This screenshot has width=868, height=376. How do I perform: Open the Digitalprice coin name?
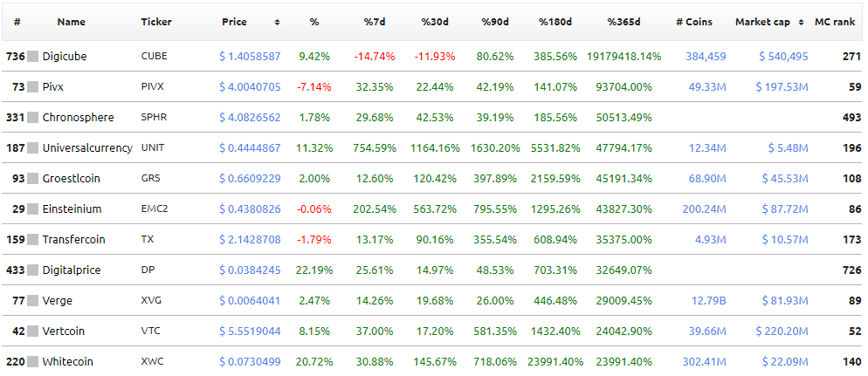tap(72, 270)
